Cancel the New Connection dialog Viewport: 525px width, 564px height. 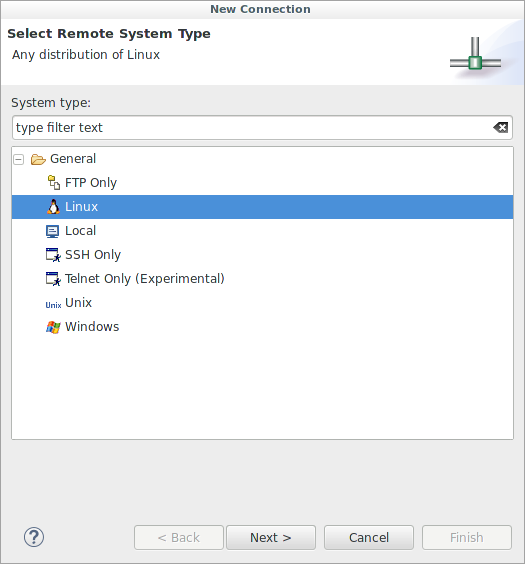coord(369,537)
